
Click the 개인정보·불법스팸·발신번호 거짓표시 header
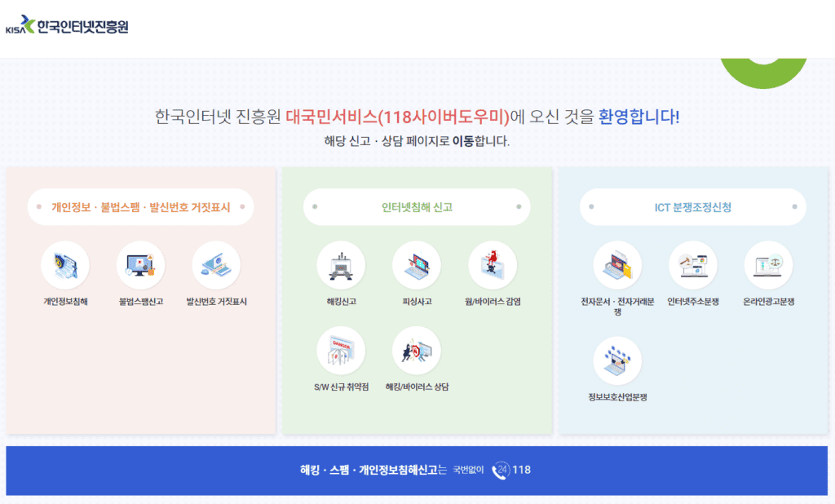(x=140, y=206)
